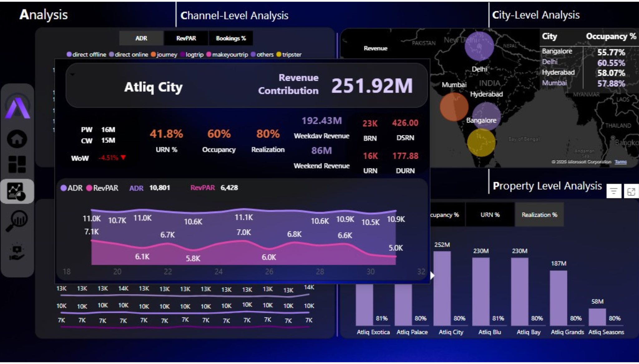Click the Realization % button

pos(539,215)
